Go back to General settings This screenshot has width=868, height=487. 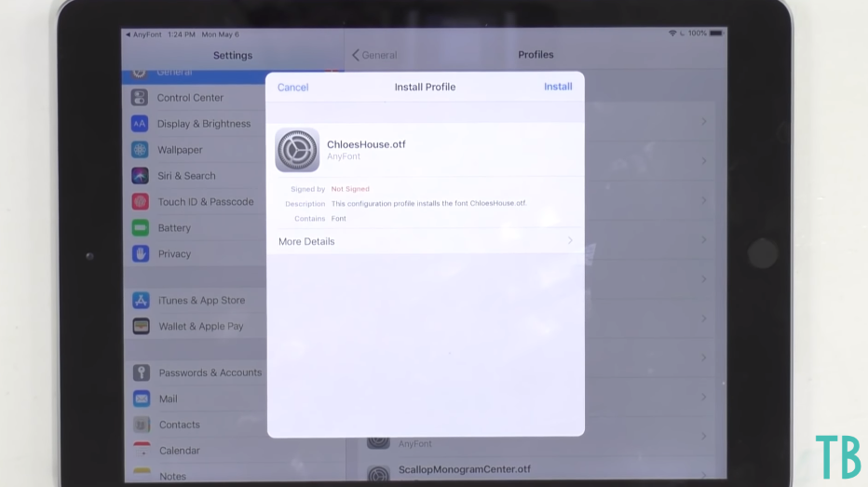pos(374,55)
